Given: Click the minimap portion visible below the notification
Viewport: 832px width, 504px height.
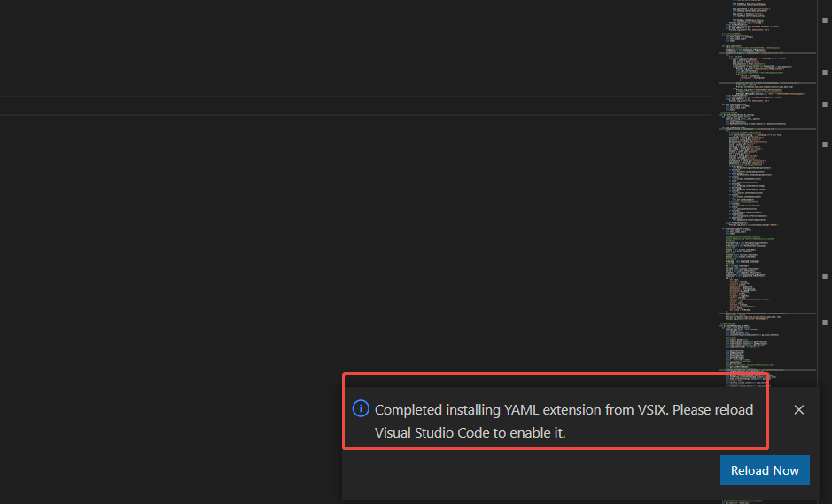Looking at the screenshot, I should [x=748, y=501].
